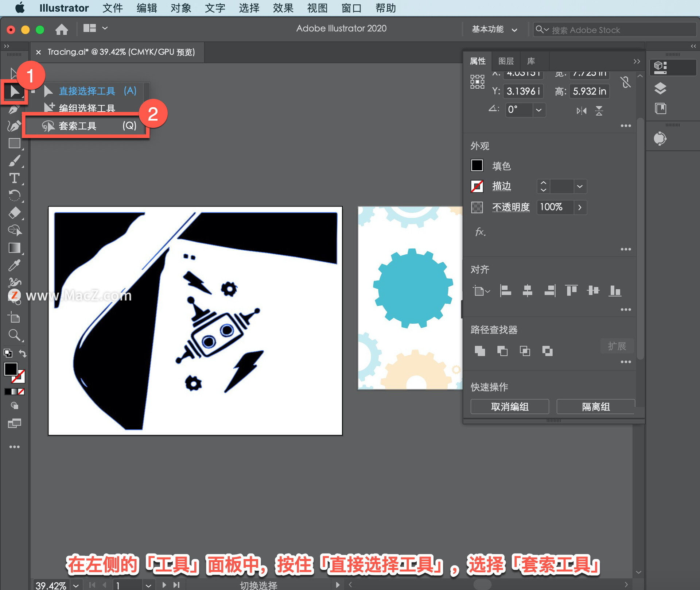Viewport: 700px width, 590px height.
Task: Select the Type tool
Action: 14,178
